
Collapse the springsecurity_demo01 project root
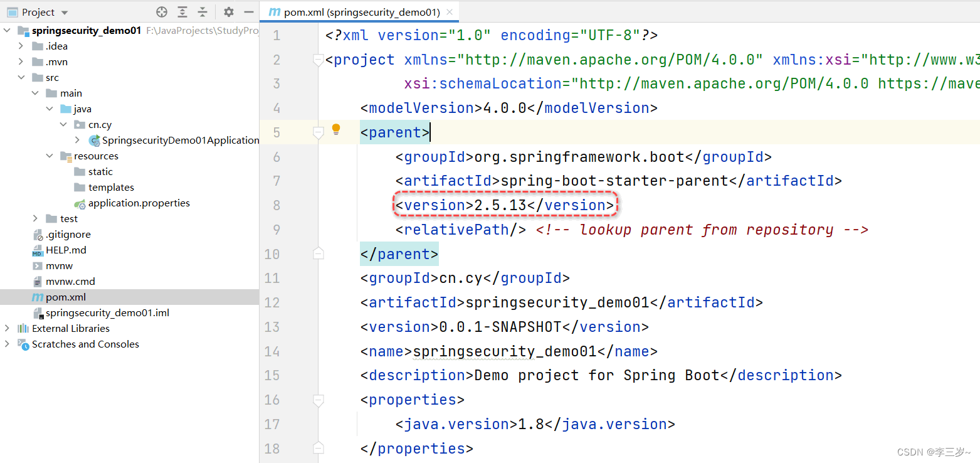click(x=7, y=30)
